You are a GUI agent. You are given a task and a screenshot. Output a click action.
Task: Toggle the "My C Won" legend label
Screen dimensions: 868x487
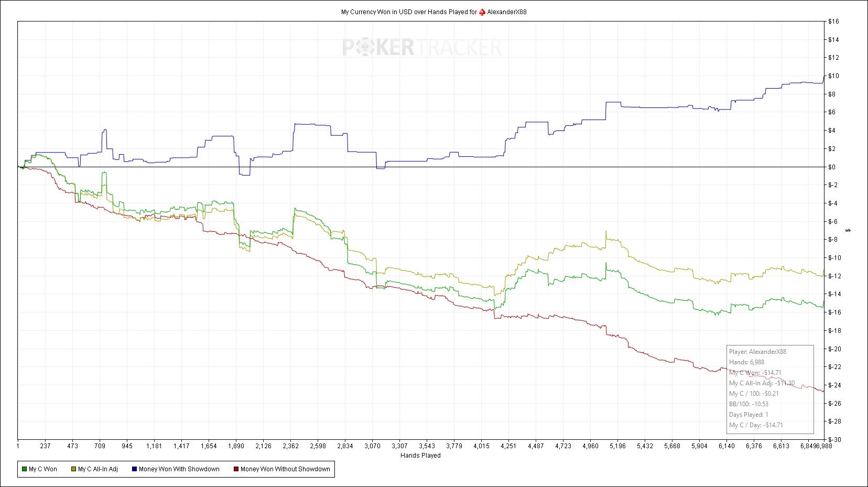click(43, 469)
